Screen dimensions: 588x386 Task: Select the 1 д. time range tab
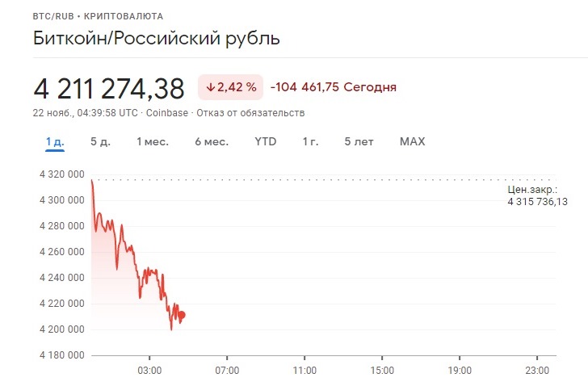click(55, 141)
